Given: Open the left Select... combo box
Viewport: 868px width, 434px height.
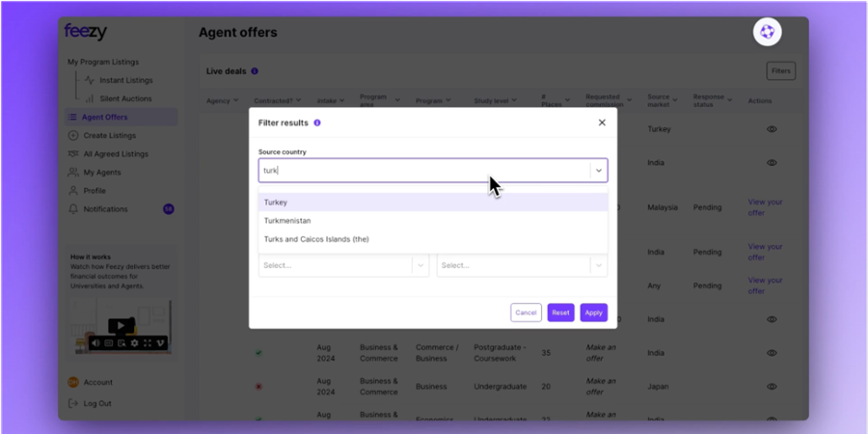Looking at the screenshot, I should [x=343, y=266].
